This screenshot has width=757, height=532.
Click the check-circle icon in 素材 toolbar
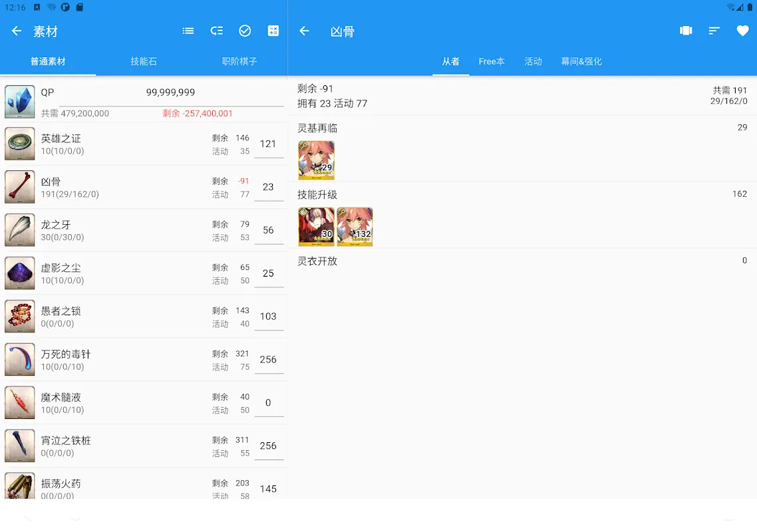pyautogui.click(x=245, y=31)
